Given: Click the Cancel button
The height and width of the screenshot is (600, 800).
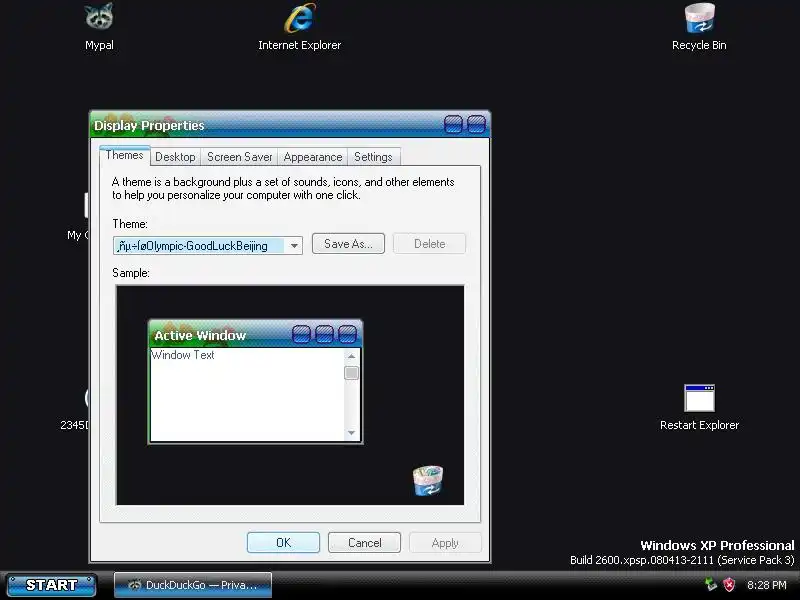Looking at the screenshot, I should pyautogui.click(x=364, y=542).
